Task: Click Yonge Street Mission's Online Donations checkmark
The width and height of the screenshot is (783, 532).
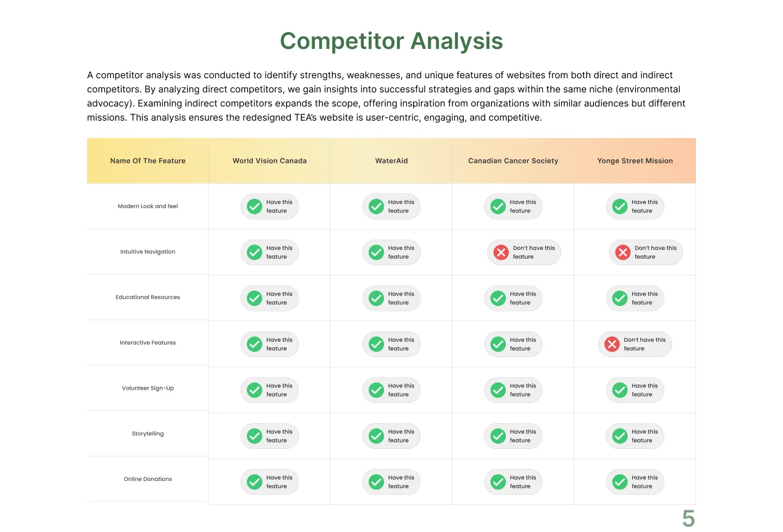Action: pyautogui.click(x=620, y=482)
